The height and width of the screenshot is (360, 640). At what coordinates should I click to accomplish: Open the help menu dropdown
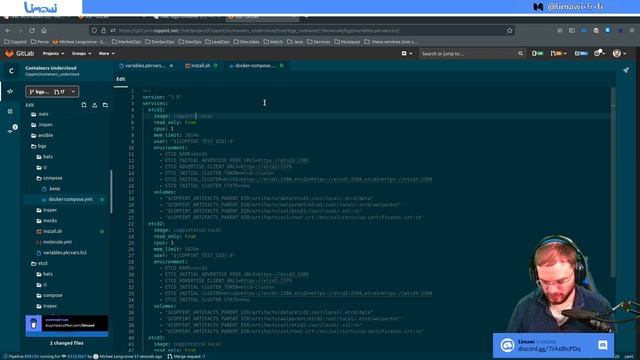(x=599, y=53)
